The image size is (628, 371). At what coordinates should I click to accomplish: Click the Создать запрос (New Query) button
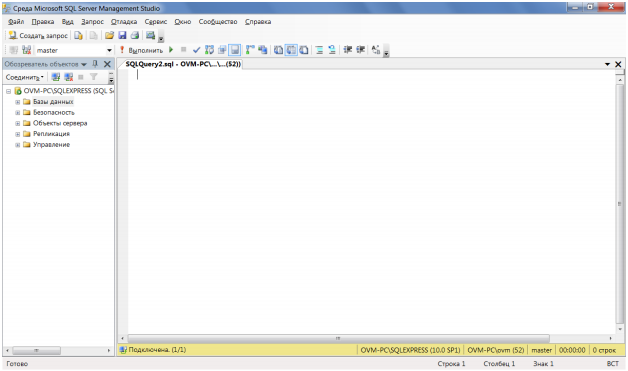tap(38, 36)
